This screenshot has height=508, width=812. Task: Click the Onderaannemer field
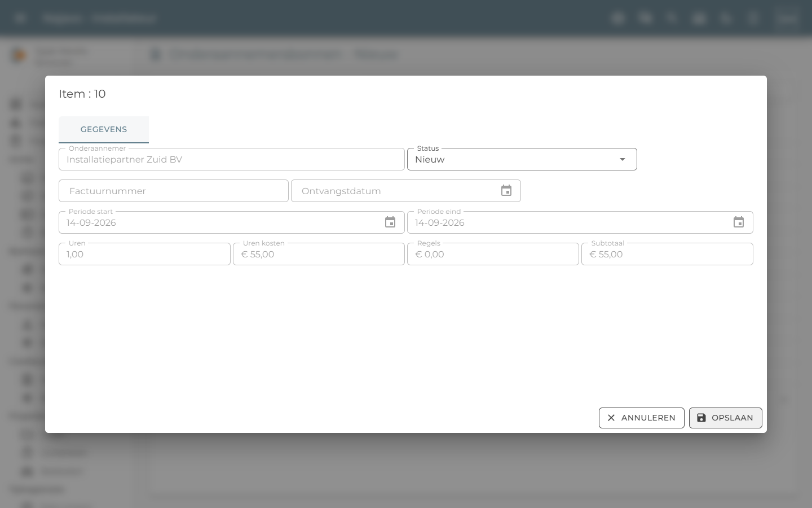coord(232,159)
